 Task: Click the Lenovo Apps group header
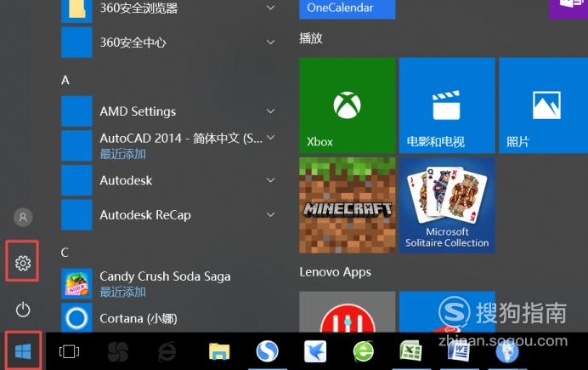[336, 272]
